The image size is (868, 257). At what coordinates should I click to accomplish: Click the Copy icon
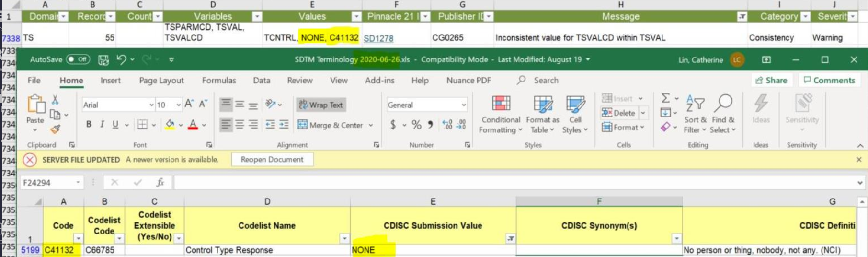[56, 115]
